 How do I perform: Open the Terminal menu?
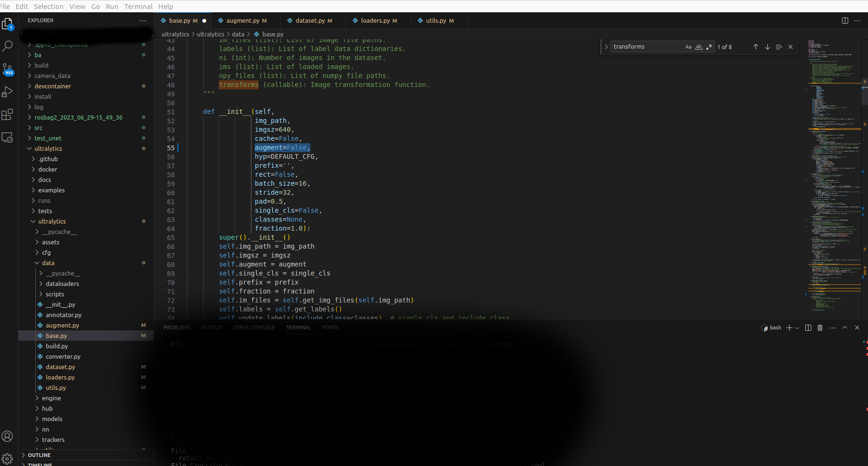(x=138, y=6)
